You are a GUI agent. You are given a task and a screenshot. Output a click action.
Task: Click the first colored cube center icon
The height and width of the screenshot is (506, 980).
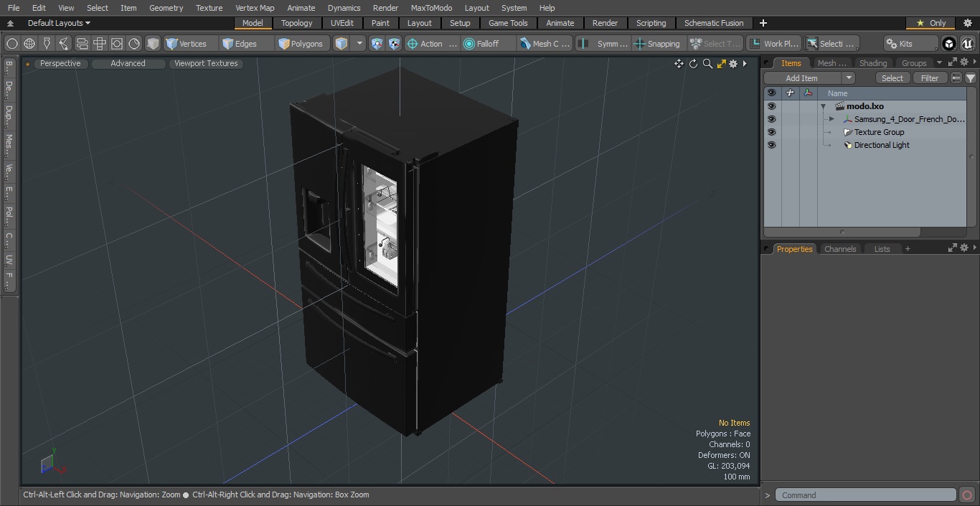[377, 44]
